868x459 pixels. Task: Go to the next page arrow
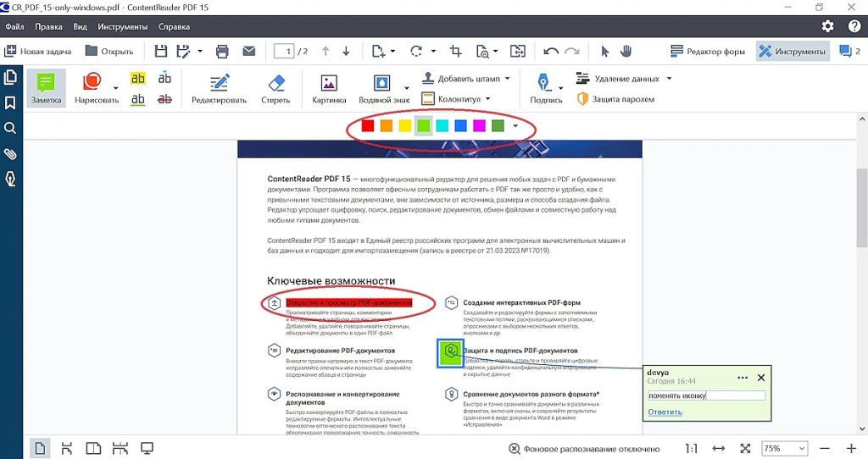pyautogui.click(x=346, y=52)
